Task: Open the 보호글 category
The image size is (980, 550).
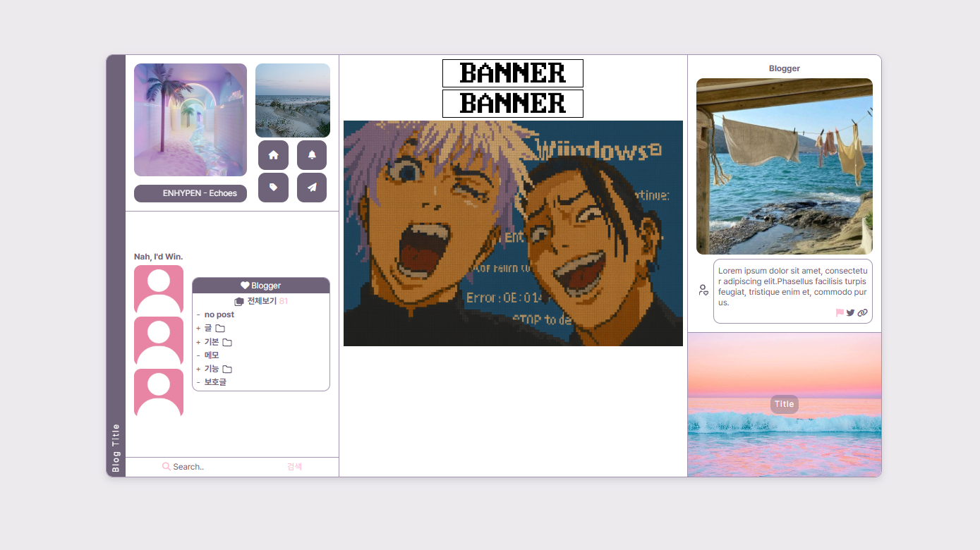Action: 215,382
